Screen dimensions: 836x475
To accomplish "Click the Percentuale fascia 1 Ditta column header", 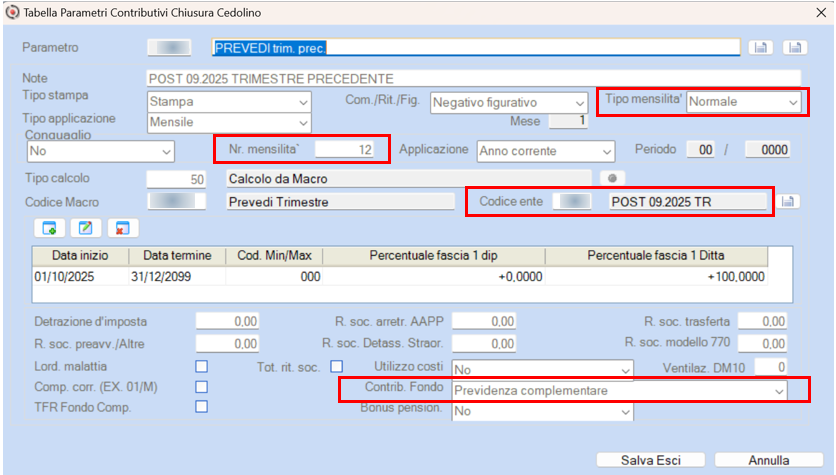I will pos(656,255).
